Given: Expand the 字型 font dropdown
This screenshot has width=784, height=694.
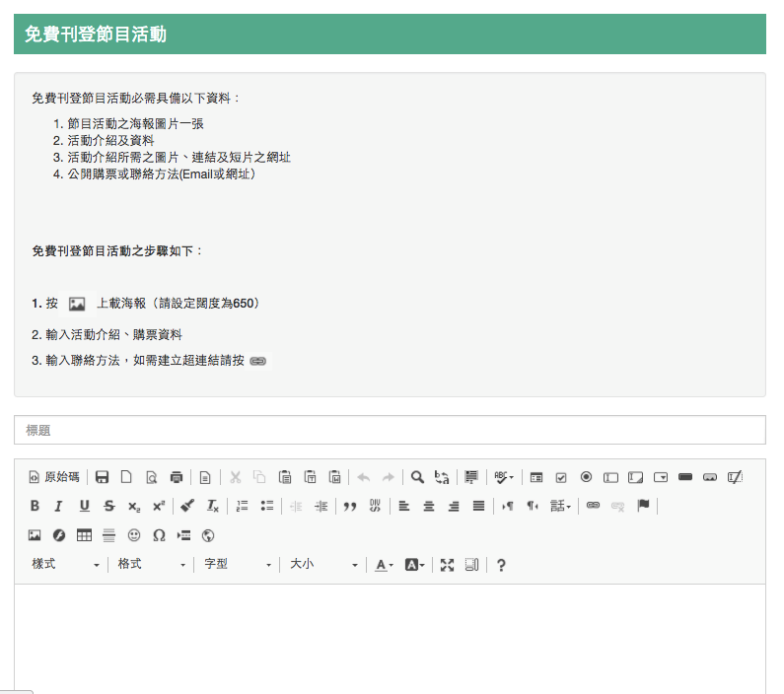Looking at the screenshot, I should point(237,564).
